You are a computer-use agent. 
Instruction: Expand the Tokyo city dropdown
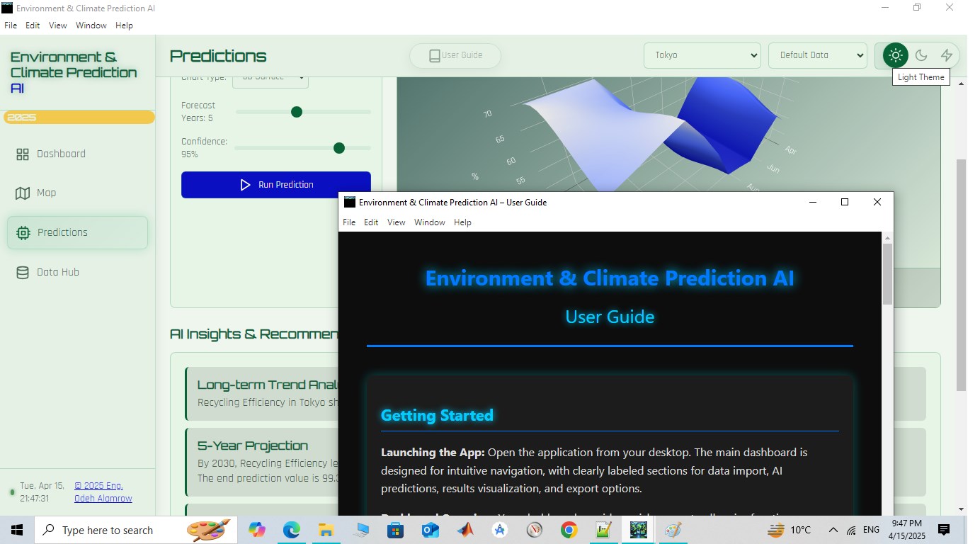(702, 55)
